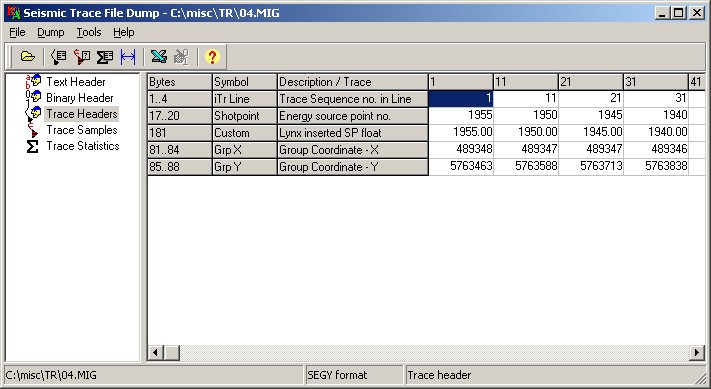Screen dimensions: 711x389
Task: Click the shotpoint value 1940 cell
Action: [x=656, y=116]
